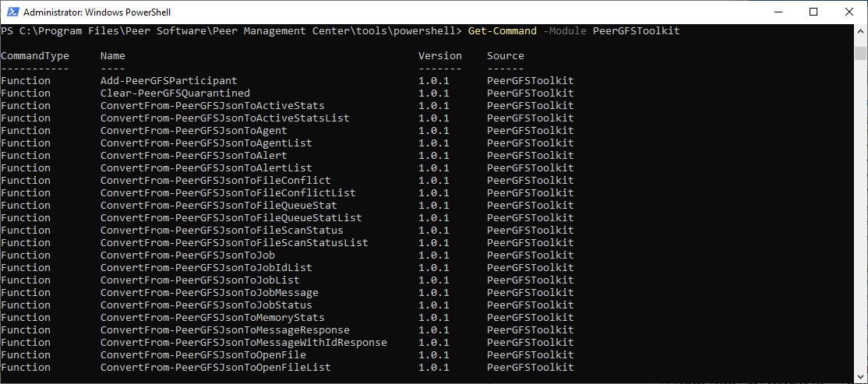This screenshot has width=868, height=384.
Task: Click the Get-Command text in the prompt
Action: point(502,31)
